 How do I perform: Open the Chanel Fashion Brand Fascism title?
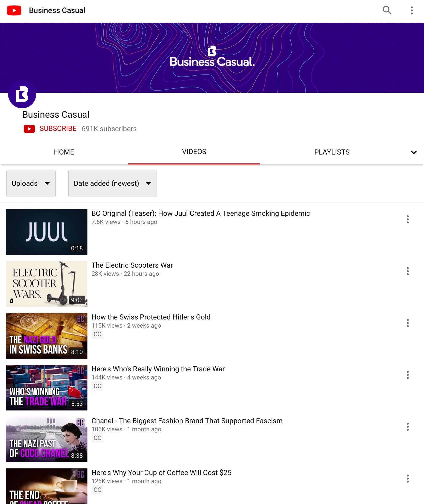187,421
